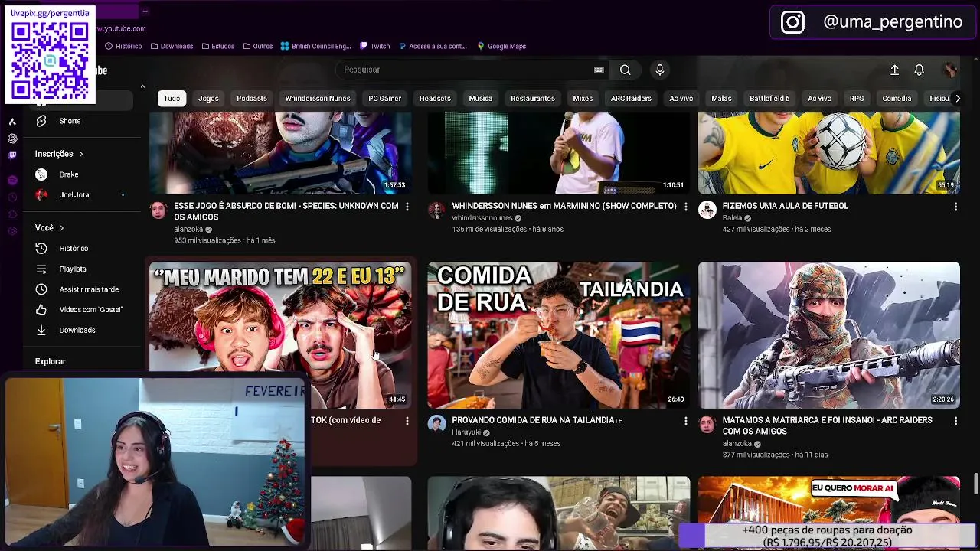Open the Google Maps bookmark
The width and height of the screenshot is (980, 551).
(501, 46)
